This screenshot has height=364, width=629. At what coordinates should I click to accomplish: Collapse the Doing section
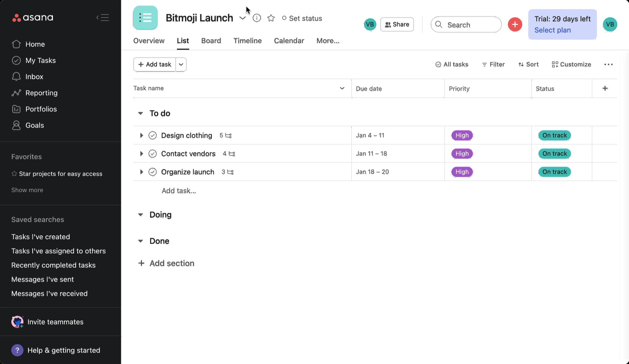point(140,215)
